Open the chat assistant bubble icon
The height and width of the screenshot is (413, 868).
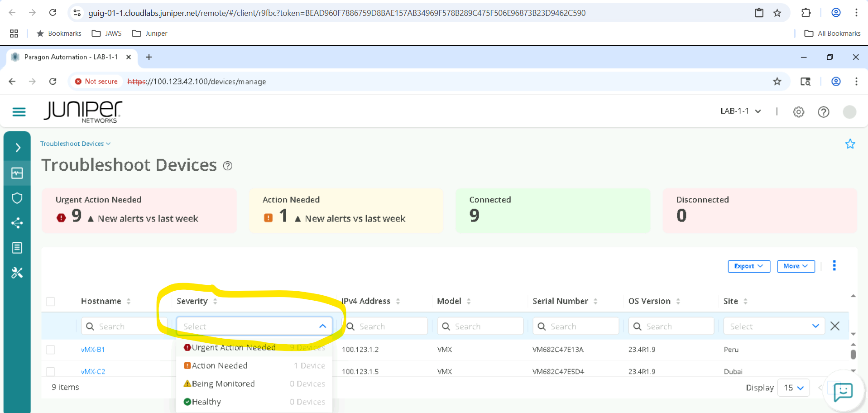tap(843, 391)
